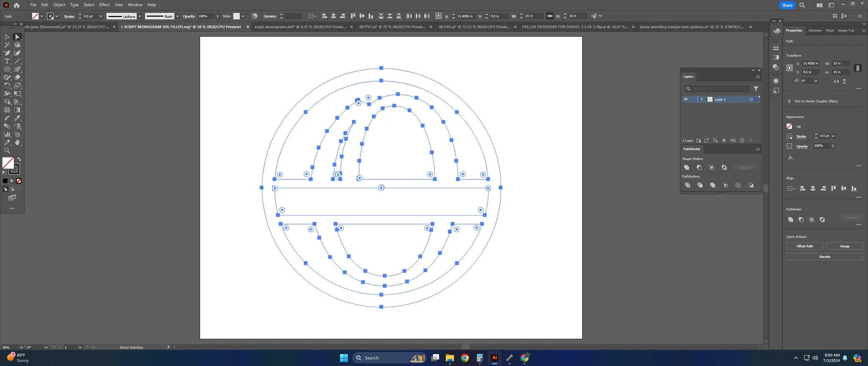Select the Zoom tool in toolbar

[x=7, y=151]
